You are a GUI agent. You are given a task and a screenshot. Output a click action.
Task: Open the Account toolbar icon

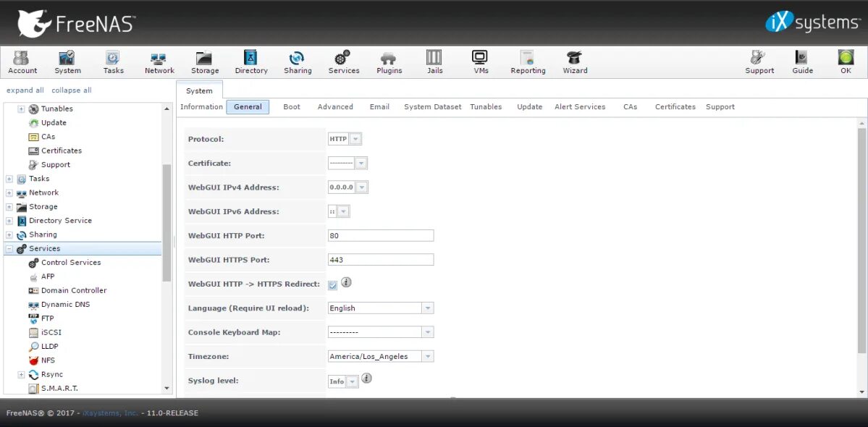(x=22, y=62)
